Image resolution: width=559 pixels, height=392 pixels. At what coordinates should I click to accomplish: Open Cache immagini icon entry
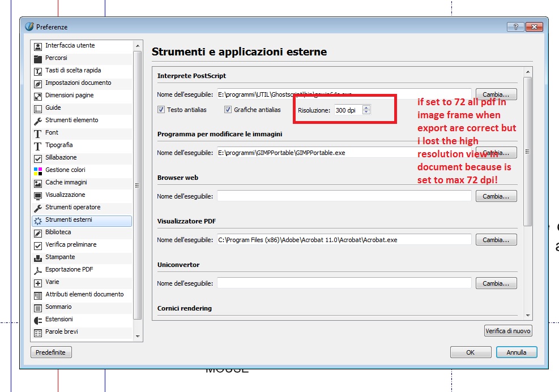pos(38,183)
